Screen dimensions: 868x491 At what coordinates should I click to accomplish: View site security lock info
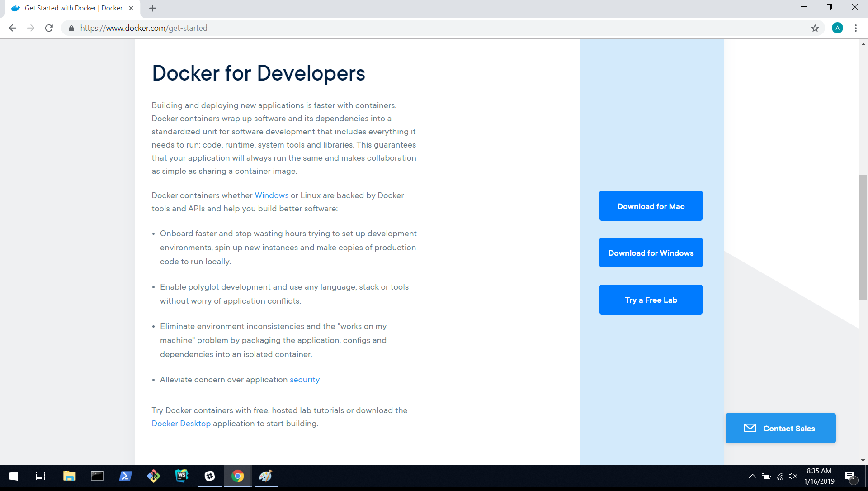(x=71, y=28)
